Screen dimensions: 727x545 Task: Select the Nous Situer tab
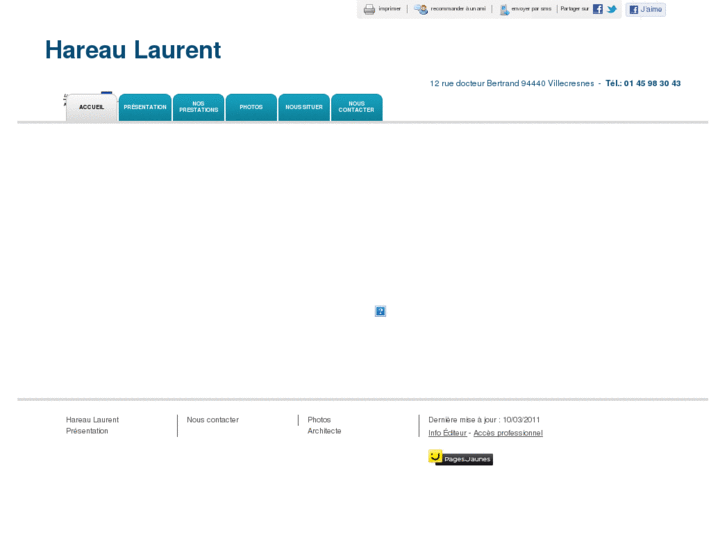[x=304, y=107]
